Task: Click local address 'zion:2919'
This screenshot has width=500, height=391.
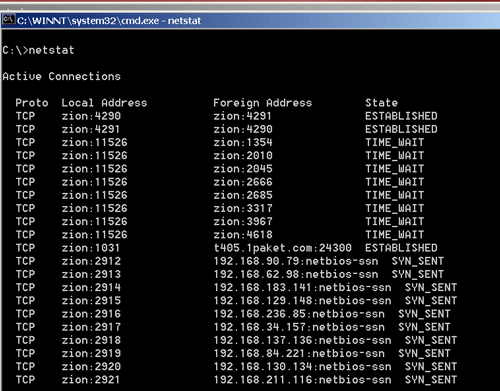Action: click(91, 353)
